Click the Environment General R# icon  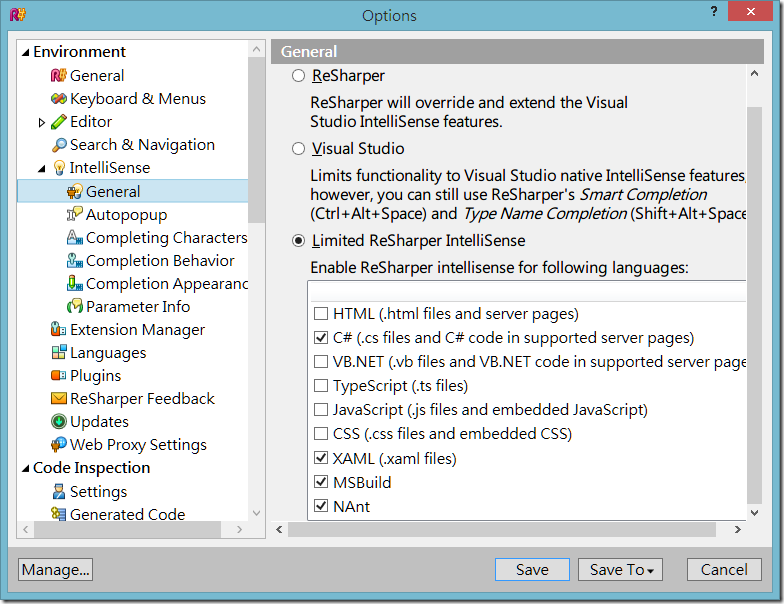[x=58, y=76]
